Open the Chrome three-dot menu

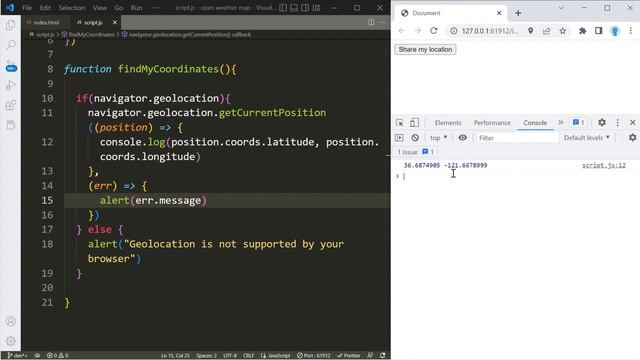[630, 31]
